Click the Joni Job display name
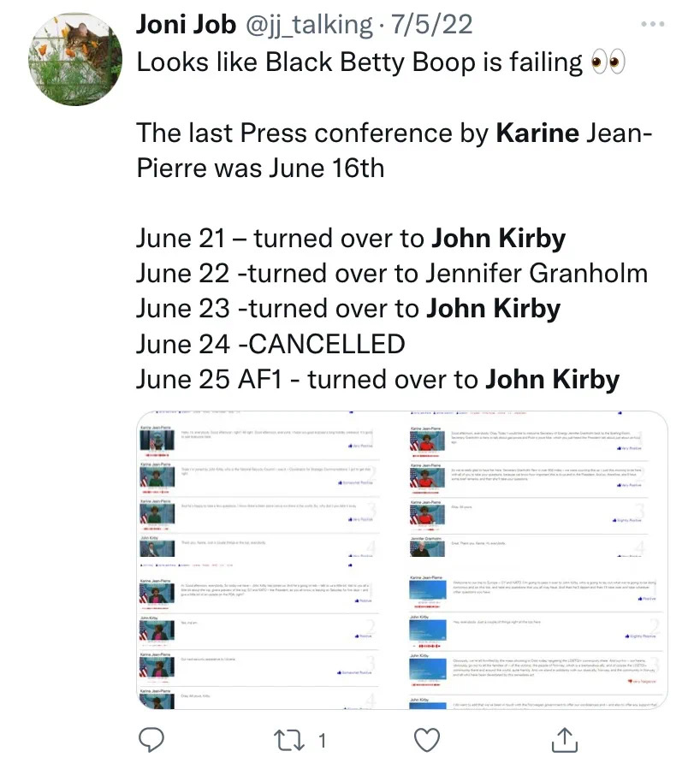 (186, 25)
